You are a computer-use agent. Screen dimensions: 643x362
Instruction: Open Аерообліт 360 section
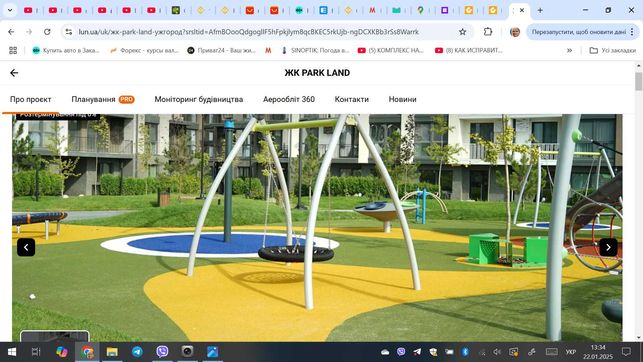[289, 99]
